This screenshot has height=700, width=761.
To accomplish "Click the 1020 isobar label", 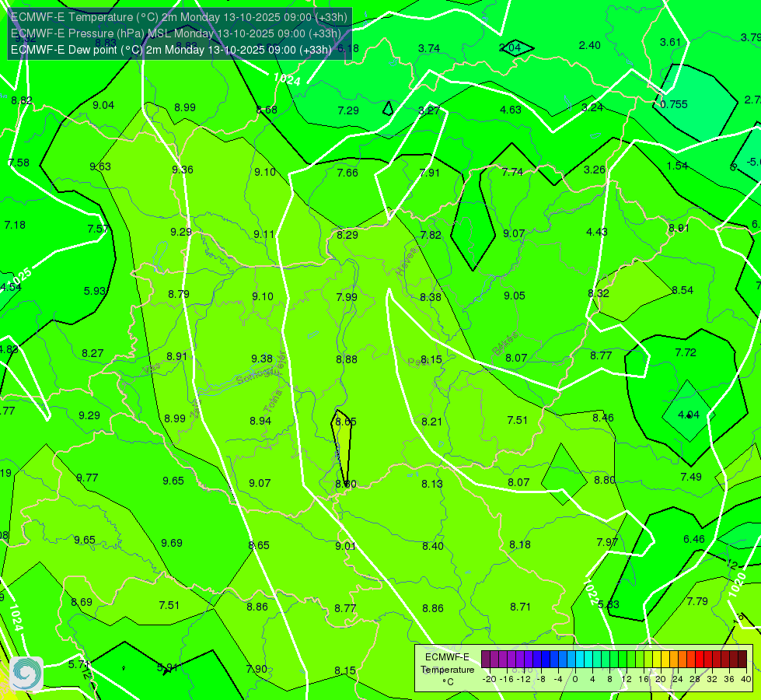I will (x=737, y=584).
